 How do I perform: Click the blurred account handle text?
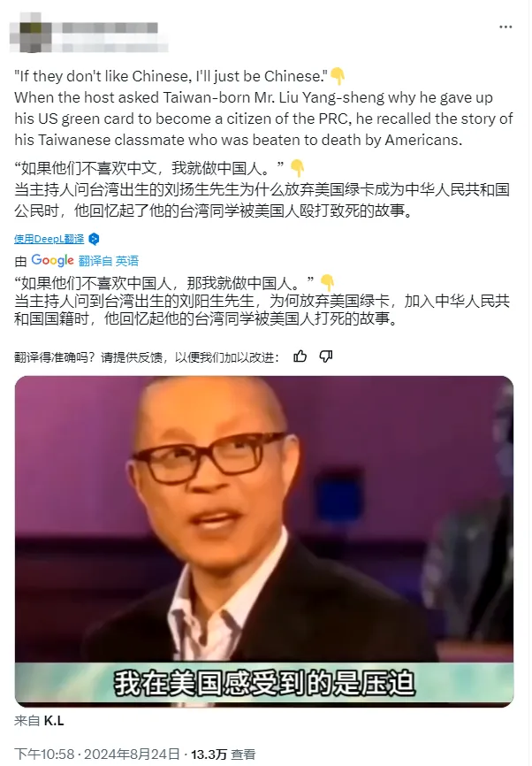coord(110,48)
